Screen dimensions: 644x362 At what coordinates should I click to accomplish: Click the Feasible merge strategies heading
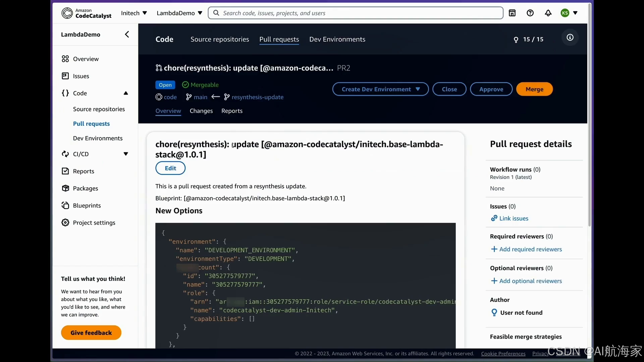[x=526, y=337]
